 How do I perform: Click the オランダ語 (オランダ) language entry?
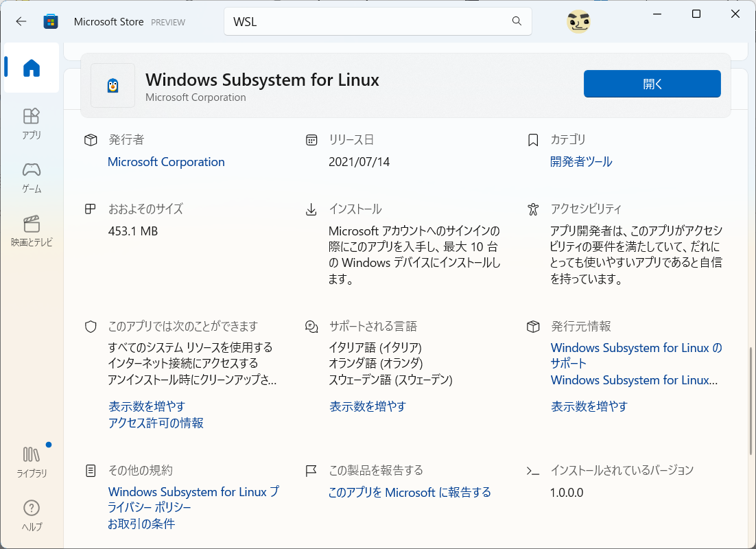coord(375,363)
